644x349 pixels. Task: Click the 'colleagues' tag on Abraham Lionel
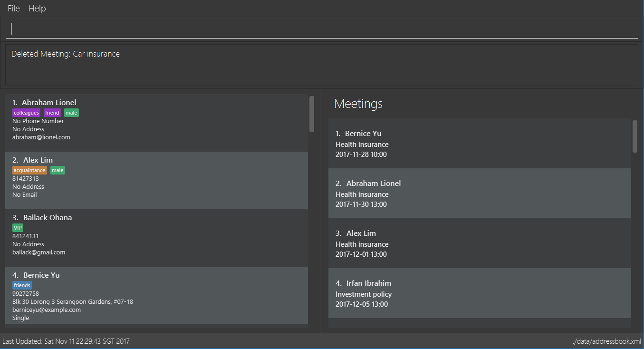pos(27,113)
